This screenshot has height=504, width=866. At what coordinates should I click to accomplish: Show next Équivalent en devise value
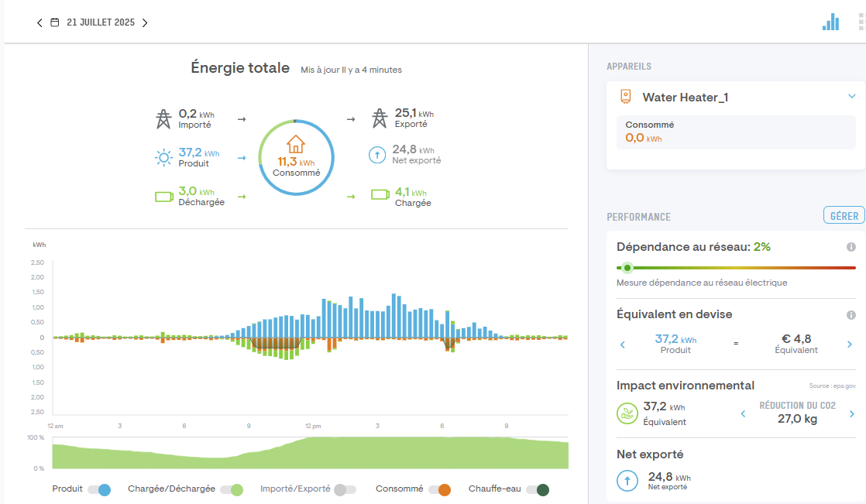point(849,345)
